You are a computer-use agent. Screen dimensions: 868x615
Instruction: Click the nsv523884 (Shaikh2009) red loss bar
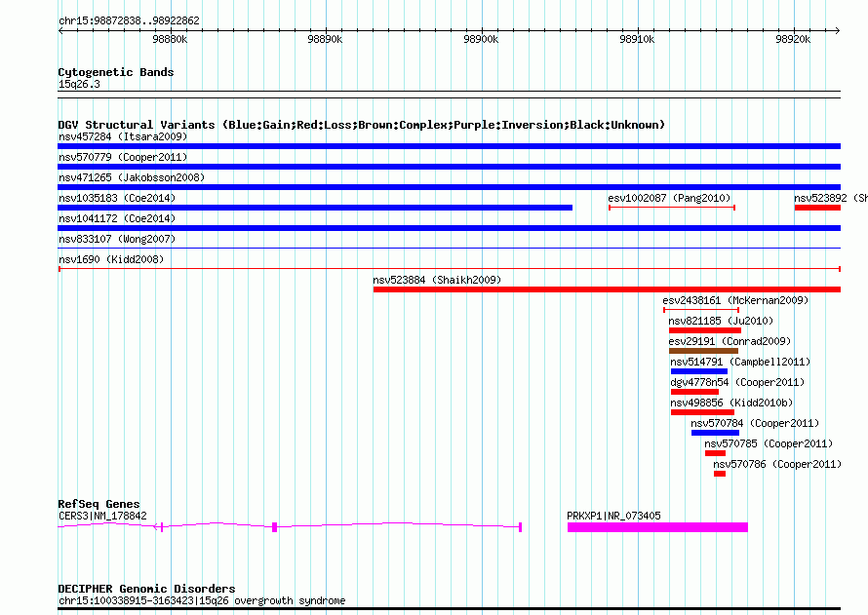coord(606,289)
